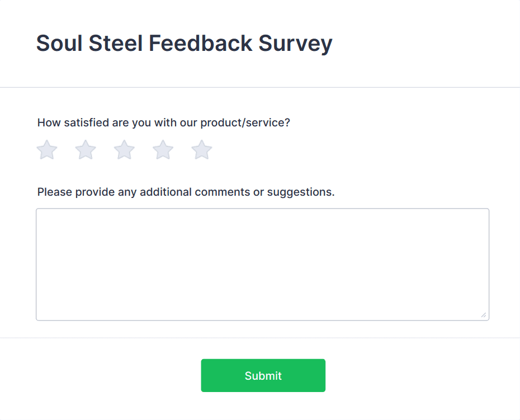Image resolution: width=520 pixels, height=420 pixels.
Task: Select the star next to the first one
Action: 86,150
